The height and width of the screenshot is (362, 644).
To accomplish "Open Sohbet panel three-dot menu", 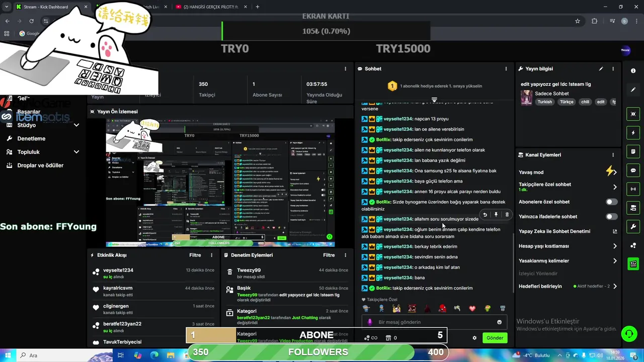I will (x=506, y=69).
